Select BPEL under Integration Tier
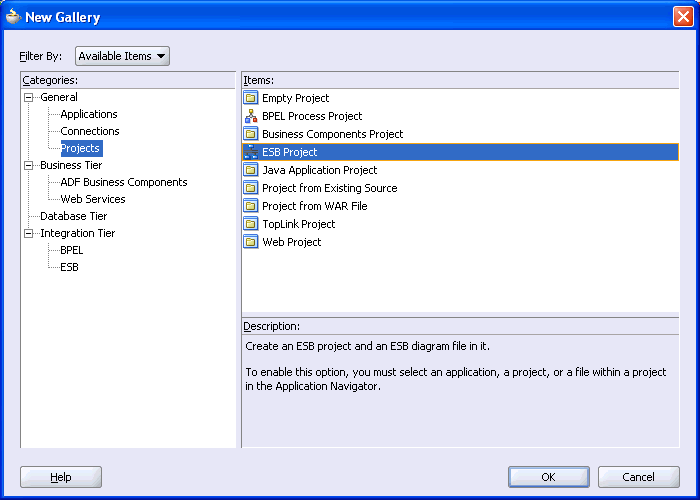 tap(71, 250)
